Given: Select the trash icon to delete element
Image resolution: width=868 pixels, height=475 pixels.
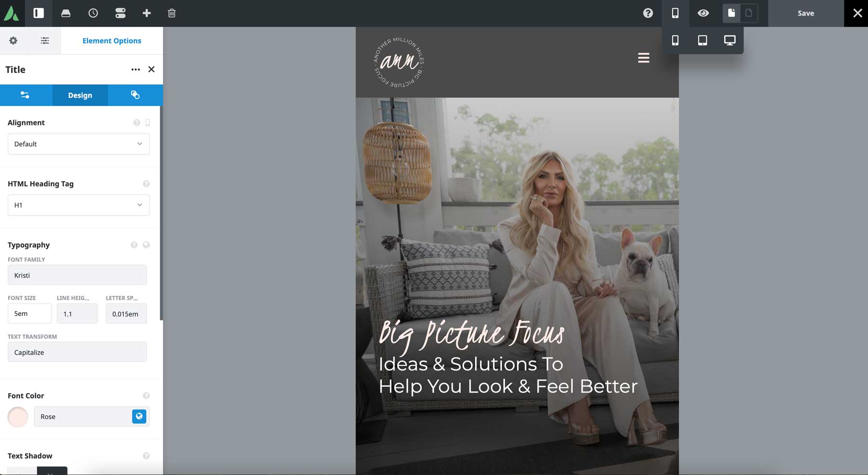Looking at the screenshot, I should (x=171, y=13).
